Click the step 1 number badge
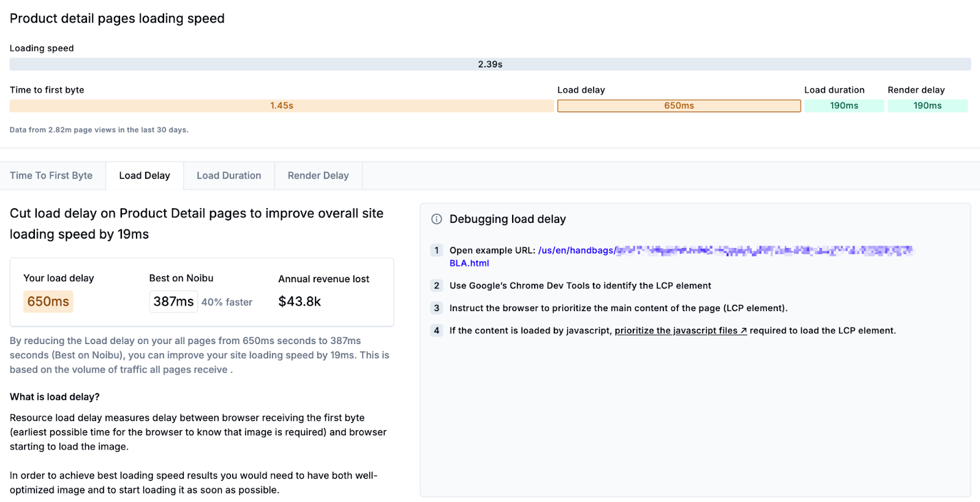Screen dimensions: 980x502 click(x=437, y=250)
